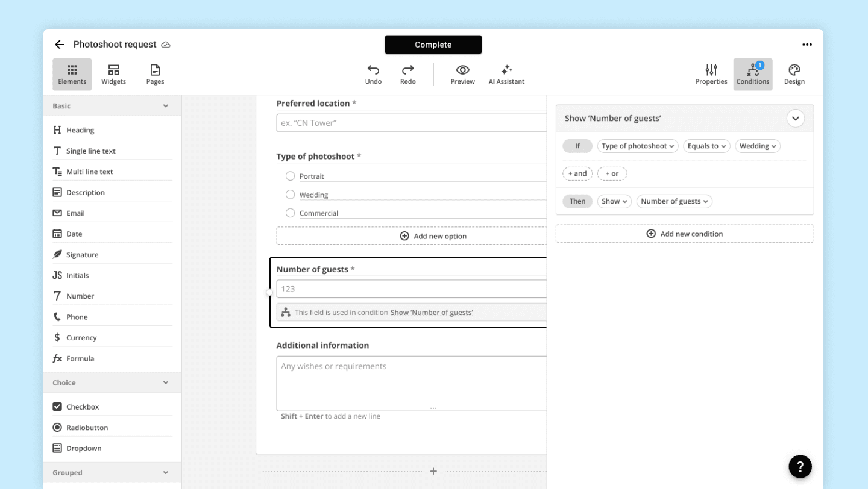Click the cloud save status icon
Screen dimensions: 868x489
pyautogui.click(x=166, y=45)
